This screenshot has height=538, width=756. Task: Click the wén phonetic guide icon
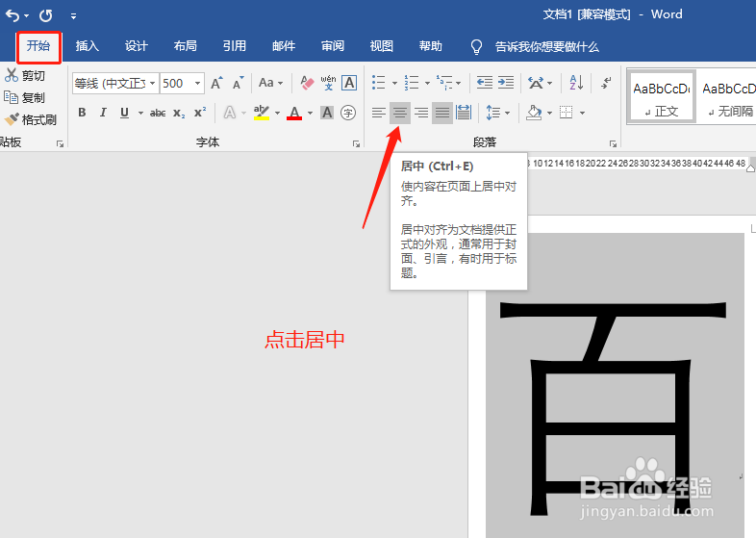point(328,83)
